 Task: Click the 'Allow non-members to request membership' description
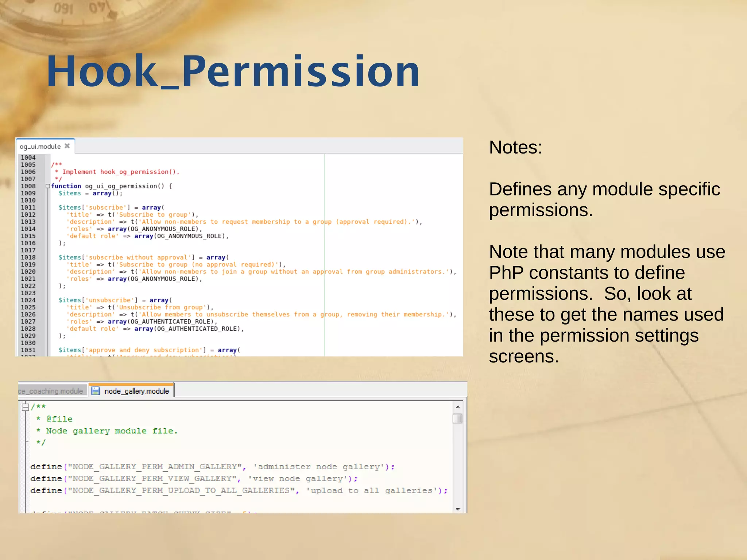[277, 222]
